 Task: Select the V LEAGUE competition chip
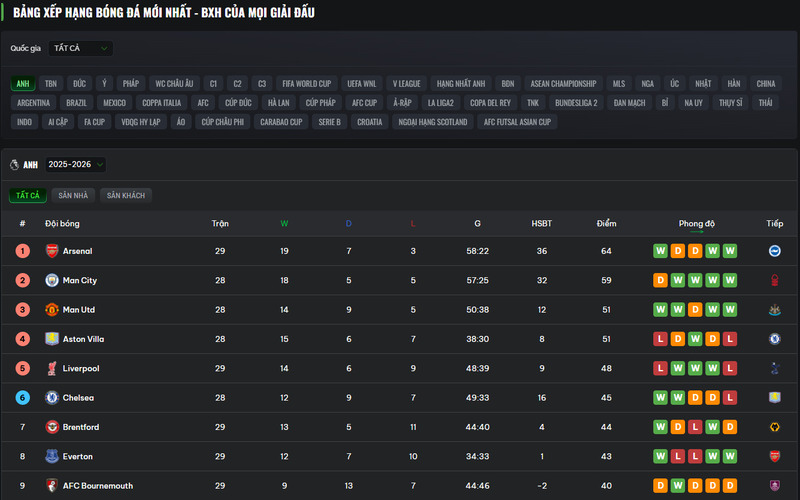407,84
